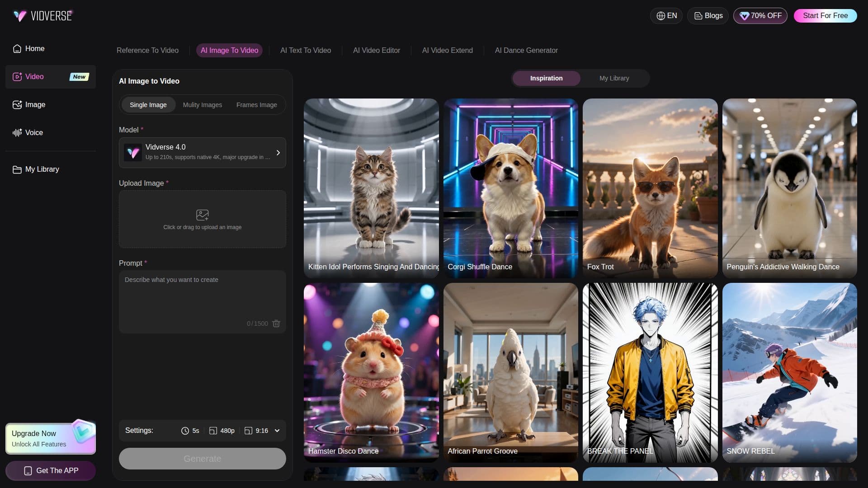Open My Library from sidebar
This screenshot has height=488, width=868.
coord(51,169)
